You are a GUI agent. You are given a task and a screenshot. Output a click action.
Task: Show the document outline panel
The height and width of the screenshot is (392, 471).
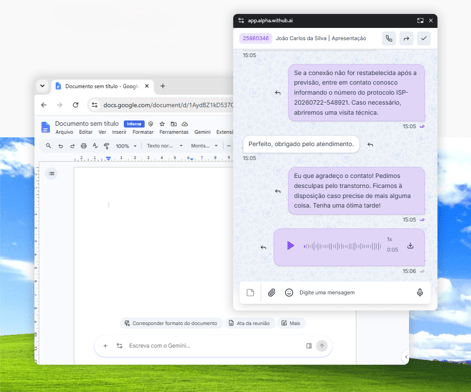pos(52,173)
